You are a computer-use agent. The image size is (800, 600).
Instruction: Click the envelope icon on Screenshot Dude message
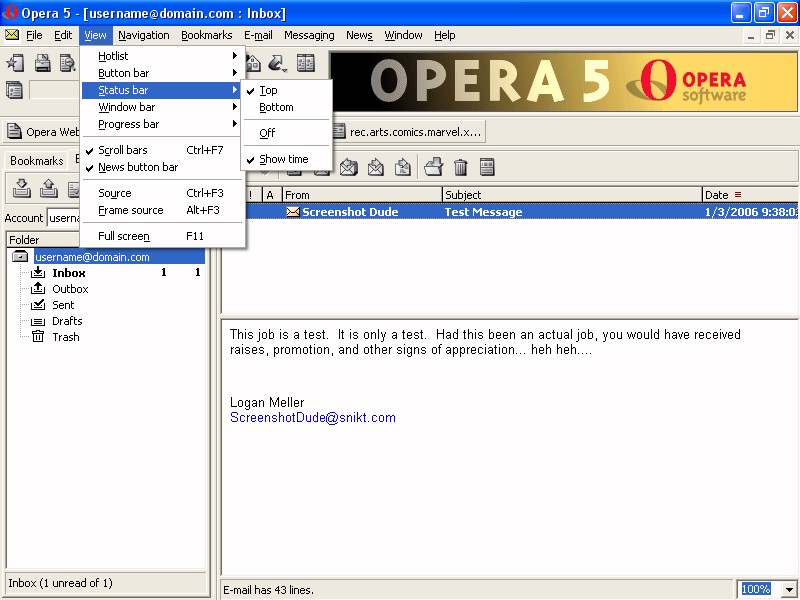[293, 212]
